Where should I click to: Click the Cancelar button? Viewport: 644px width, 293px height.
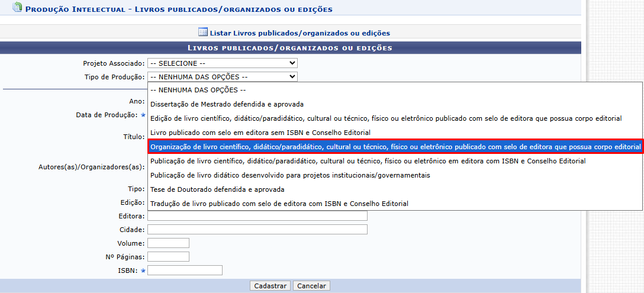[312, 286]
